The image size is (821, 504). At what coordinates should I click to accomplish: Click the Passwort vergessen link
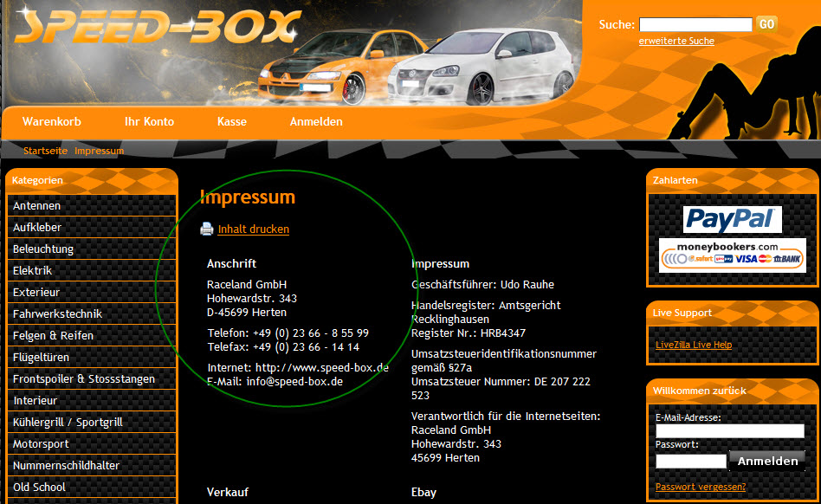click(x=700, y=487)
